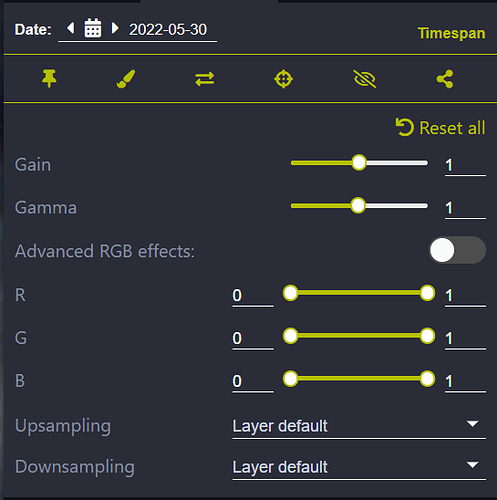Click the Gamma slider handle

click(358, 206)
